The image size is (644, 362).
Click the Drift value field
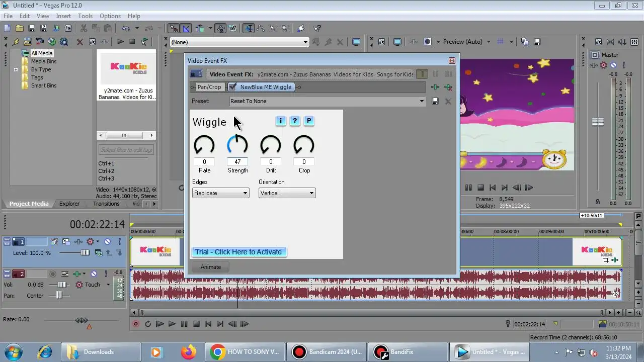click(271, 162)
